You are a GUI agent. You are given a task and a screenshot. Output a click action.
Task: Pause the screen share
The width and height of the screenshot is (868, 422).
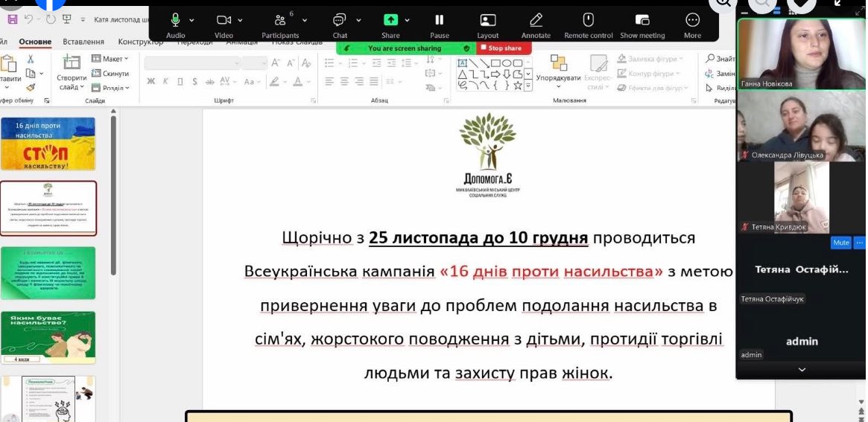(440, 20)
